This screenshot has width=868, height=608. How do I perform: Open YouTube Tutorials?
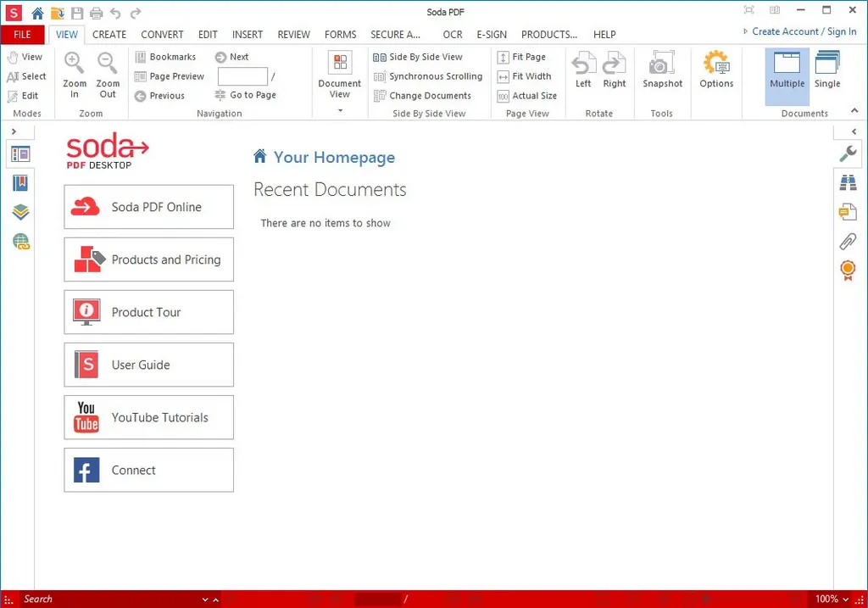149,417
